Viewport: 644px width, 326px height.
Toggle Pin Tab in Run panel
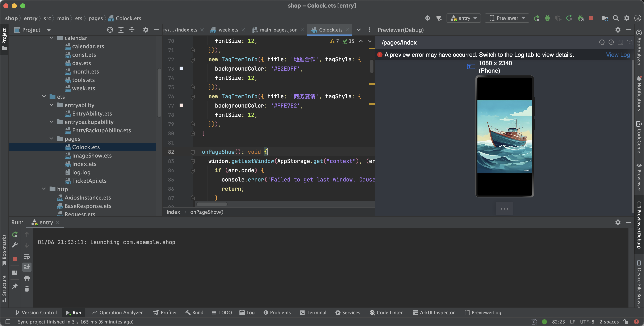(15, 286)
